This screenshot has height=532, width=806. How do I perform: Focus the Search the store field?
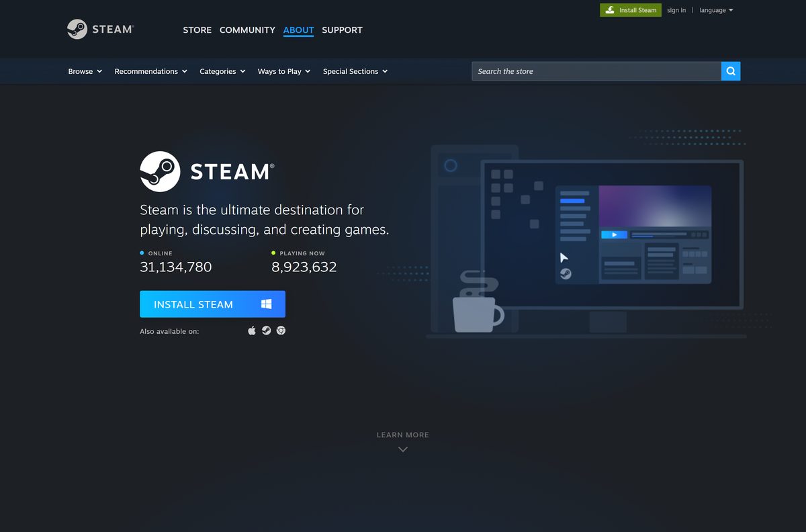coord(596,71)
